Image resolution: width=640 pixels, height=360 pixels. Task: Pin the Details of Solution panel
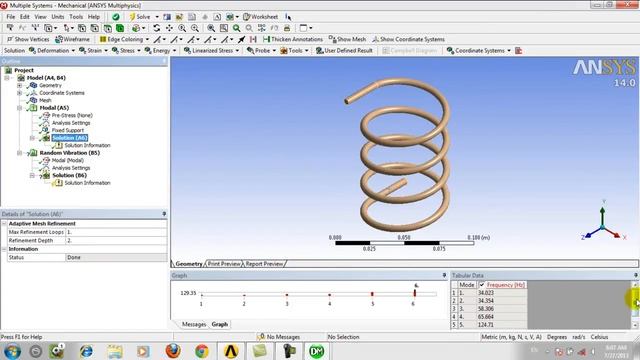164,214
